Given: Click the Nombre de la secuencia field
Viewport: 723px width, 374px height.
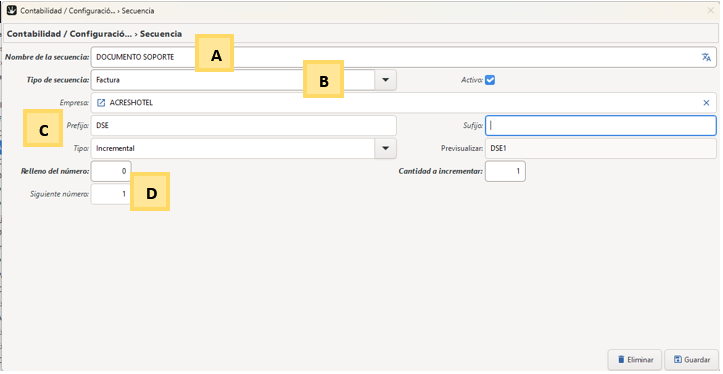Looking at the screenshot, I should point(403,57).
